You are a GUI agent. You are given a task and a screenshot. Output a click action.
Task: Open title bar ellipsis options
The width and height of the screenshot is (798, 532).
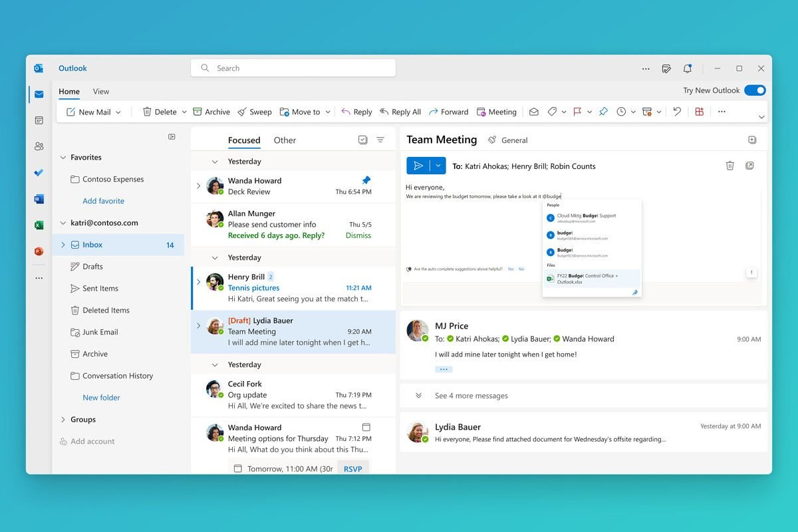tap(646, 68)
